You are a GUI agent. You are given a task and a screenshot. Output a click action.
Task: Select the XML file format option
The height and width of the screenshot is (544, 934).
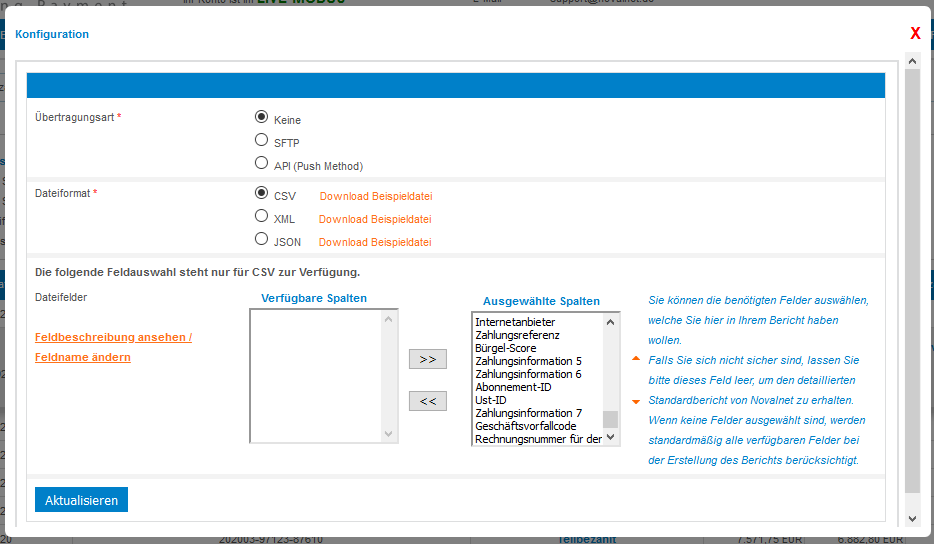pos(262,216)
